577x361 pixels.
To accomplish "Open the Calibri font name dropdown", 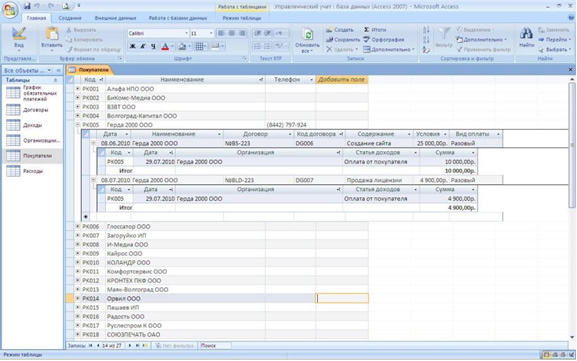I will (x=186, y=33).
